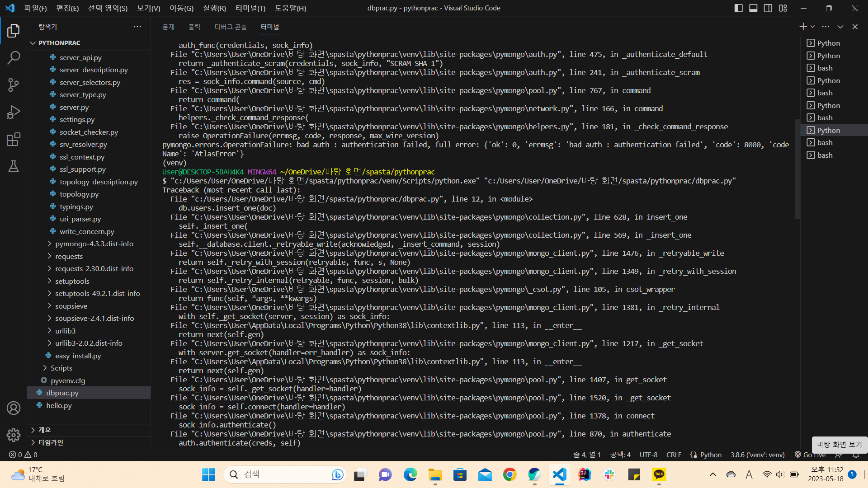Select Python interpreter 3.8.6 venv

point(757,455)
